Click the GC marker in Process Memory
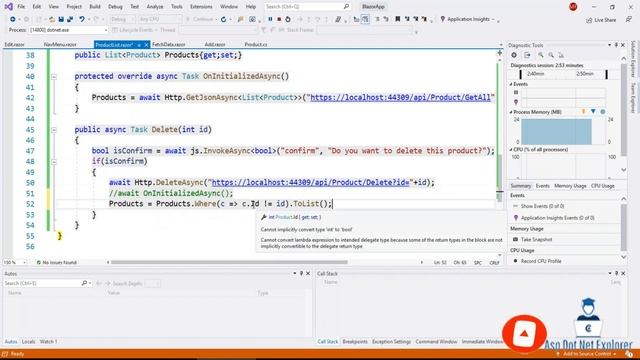The image size is (640, 360). pos(583,111)
